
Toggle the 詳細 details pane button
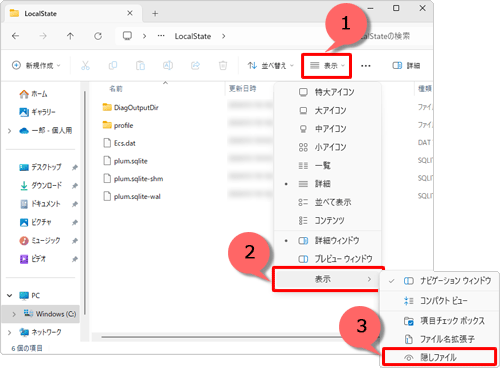click(x=406, y=65)
